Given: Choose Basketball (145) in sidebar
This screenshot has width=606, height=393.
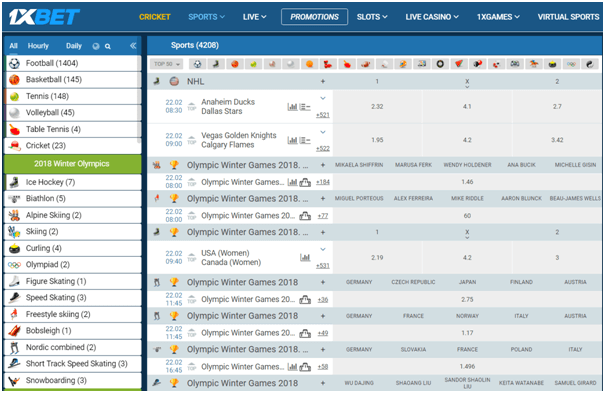Looking at the screenshot, I should 72,80.
